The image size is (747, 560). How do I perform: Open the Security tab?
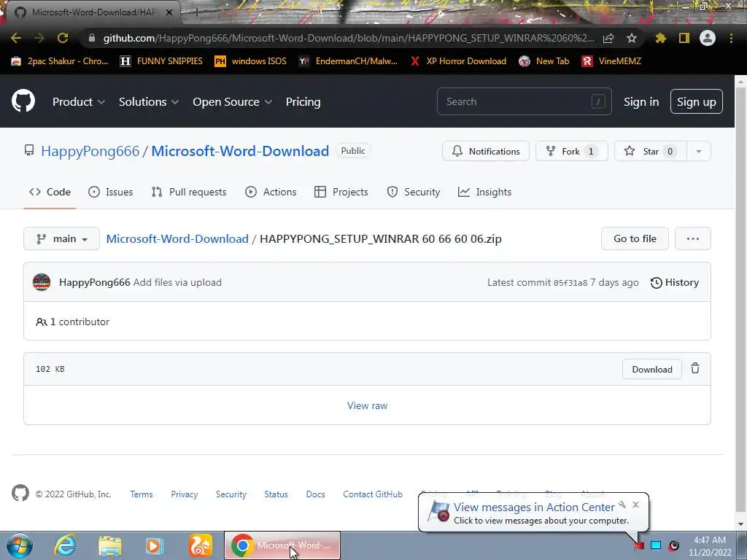click(x=414, y=192)
